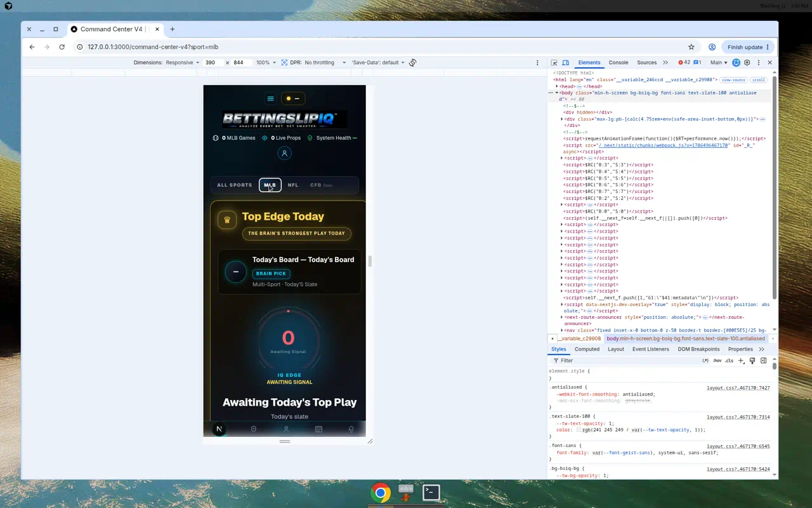
Task: Switch to the NFL sport tab
Action: [293, 185]
